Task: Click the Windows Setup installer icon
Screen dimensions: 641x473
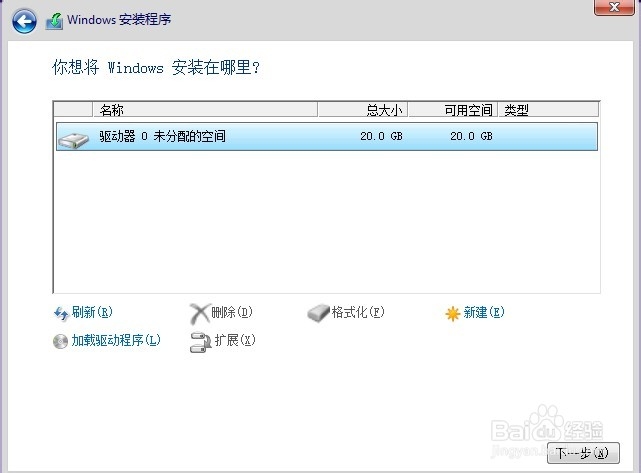Action: (x=54, y=21)
